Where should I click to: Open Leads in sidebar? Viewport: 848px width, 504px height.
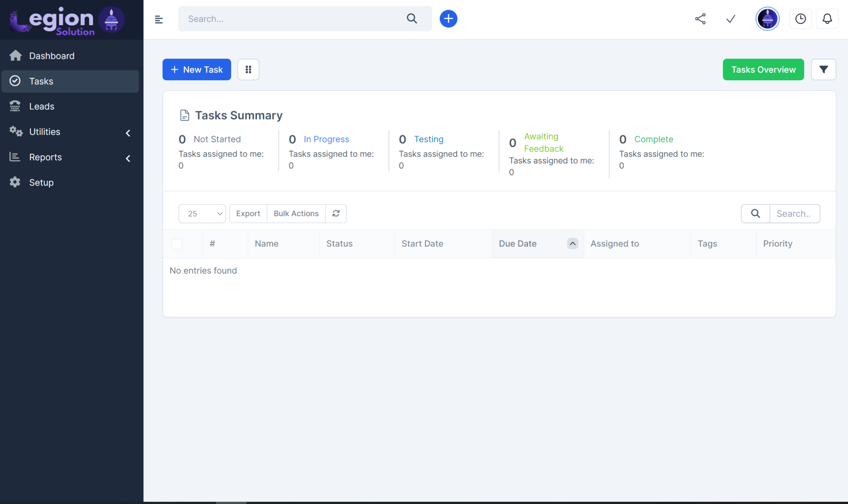pos(41,106)
